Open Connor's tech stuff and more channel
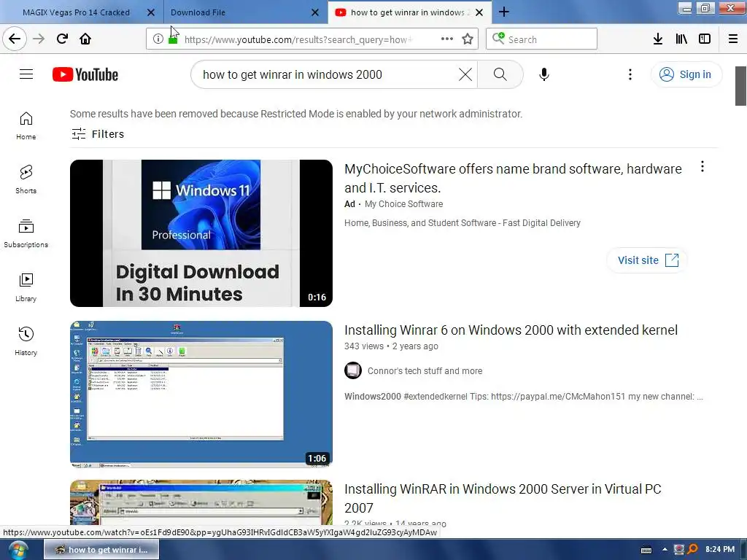Image resolution: width=747 pixels, height=560 pixels. pos(425,371)
